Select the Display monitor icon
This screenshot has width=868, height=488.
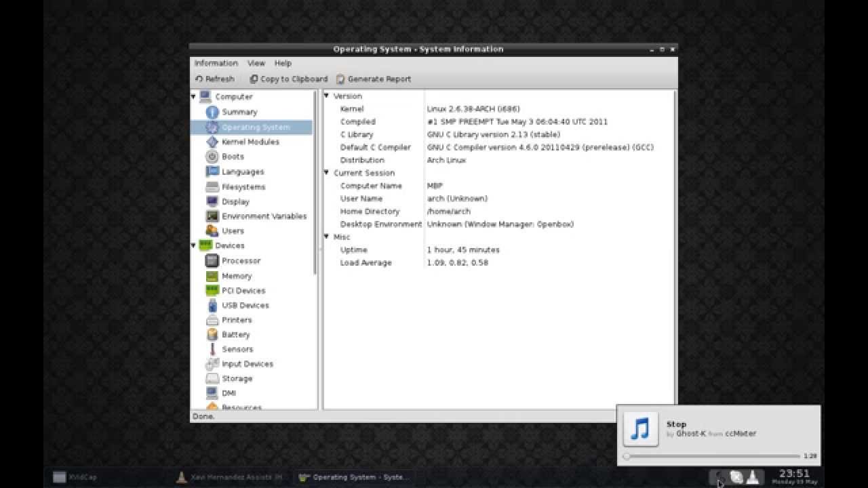point(212,201)
